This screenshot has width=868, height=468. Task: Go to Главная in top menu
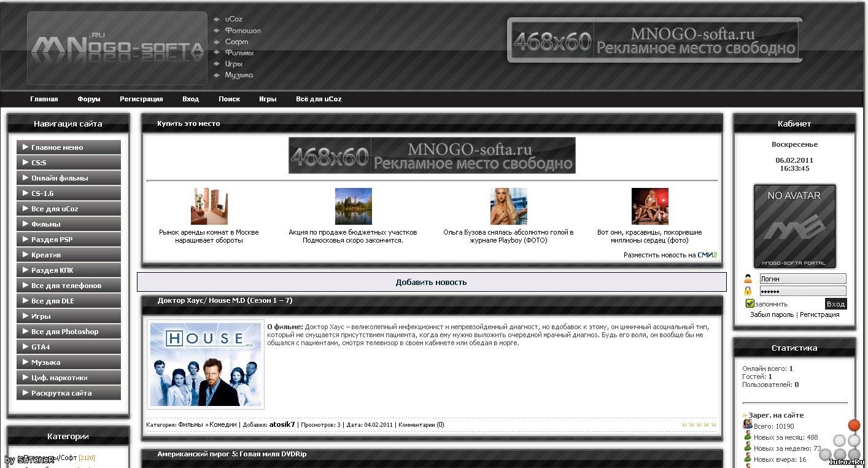pyautogui.click(x=44, y=99)
